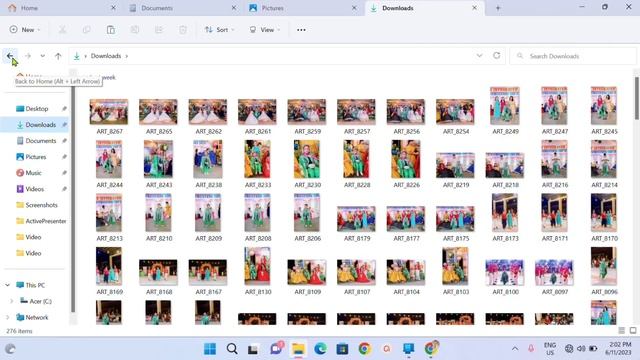The image size is (640, 360).
Task: Go up one folder level
Action: coord(58,56)
